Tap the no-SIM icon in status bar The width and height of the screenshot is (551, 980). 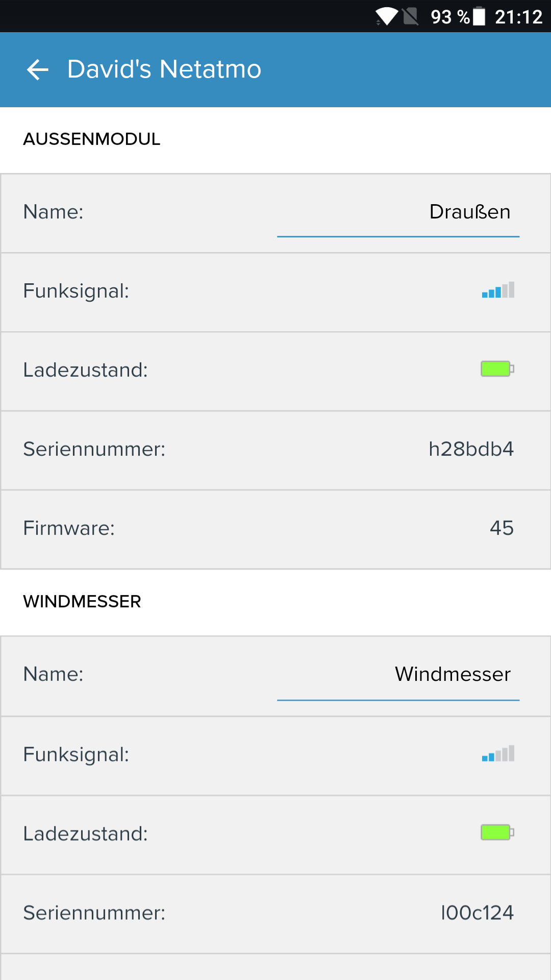(411, 16)
